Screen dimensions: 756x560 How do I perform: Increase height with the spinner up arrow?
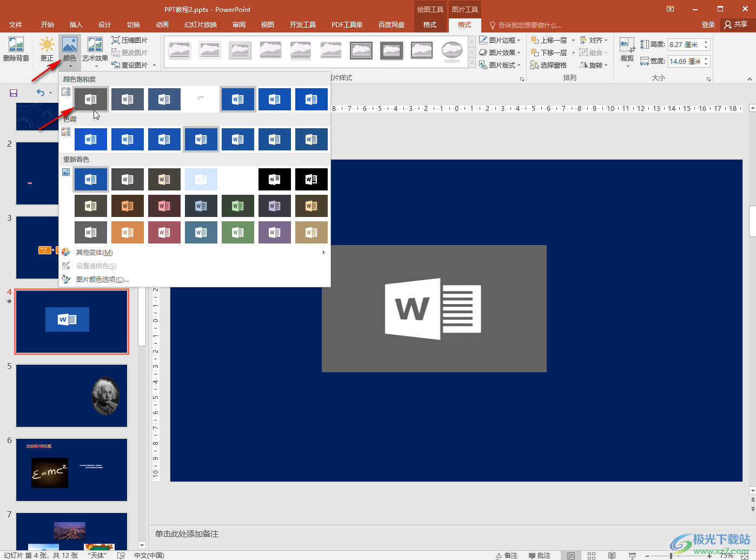706,42
